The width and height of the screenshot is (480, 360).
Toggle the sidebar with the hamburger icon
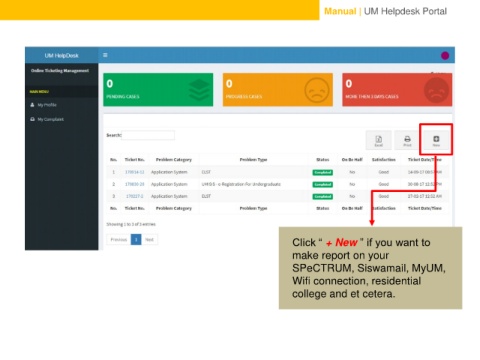point(105,55)
